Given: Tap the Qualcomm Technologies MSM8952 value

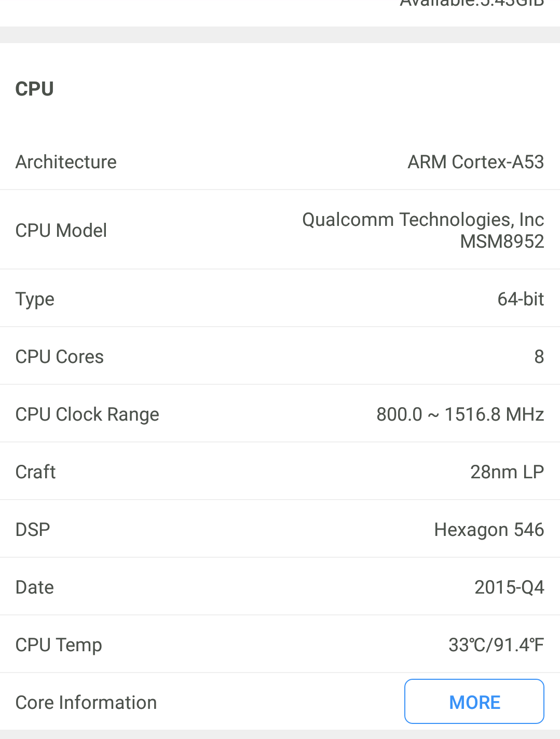Looking at the screenshot, I should pos(423,231).
